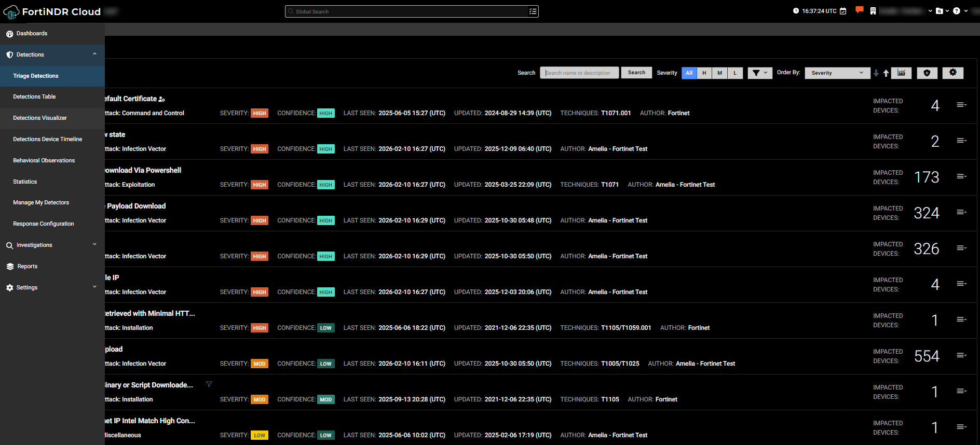
Task: Click the Search button
Action: coord(636,73)
